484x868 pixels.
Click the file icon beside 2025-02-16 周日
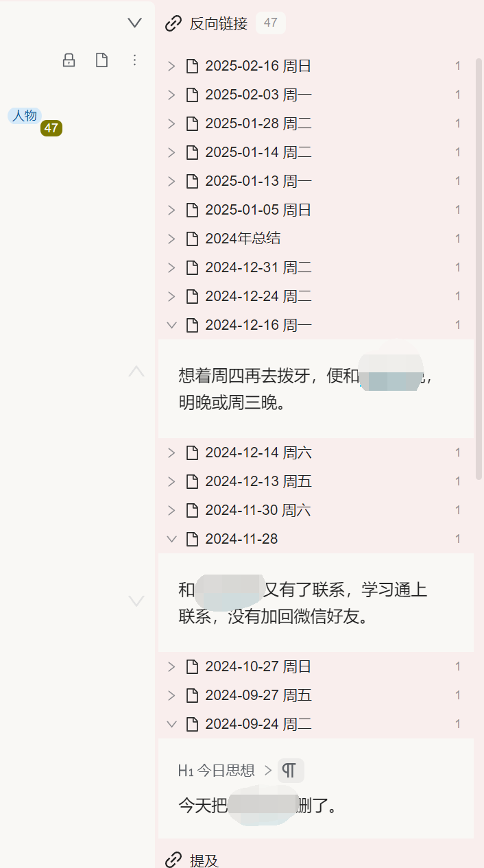[x=192, y=67]
